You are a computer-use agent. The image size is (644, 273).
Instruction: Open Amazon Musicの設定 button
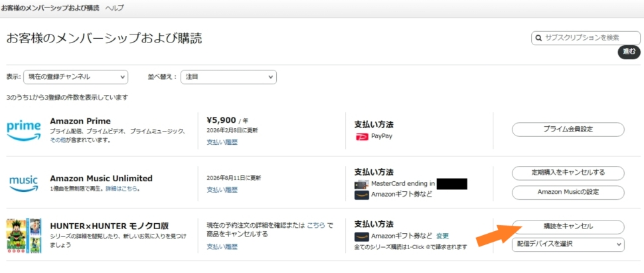[568, 193]
